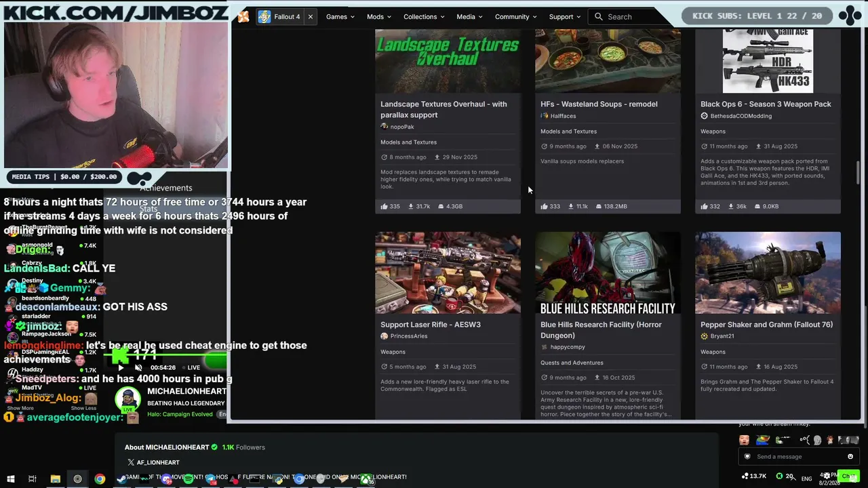
Task: Click the endorsement thumbs-up icon showing 333
Action: click(545, 206)
